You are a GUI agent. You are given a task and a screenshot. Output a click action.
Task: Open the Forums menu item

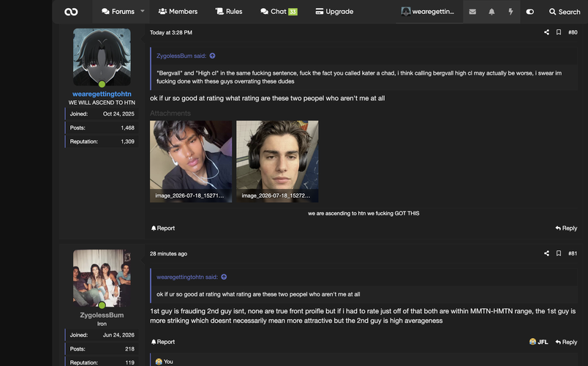tap(118, 12)
